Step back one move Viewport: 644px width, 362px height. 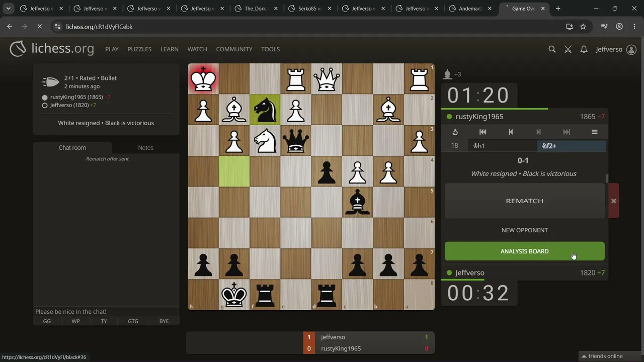pos(511,132)
